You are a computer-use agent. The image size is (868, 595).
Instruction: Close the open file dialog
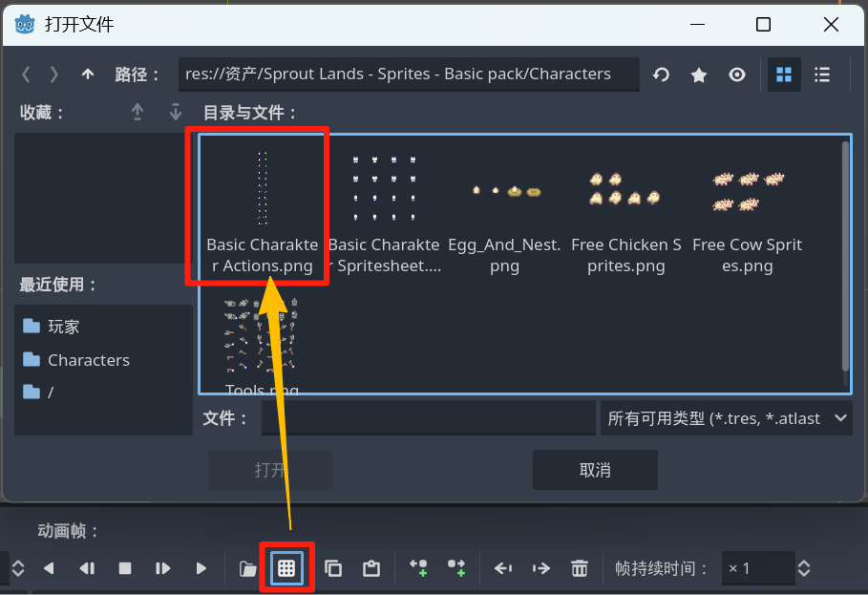click(x=831, y=24)
